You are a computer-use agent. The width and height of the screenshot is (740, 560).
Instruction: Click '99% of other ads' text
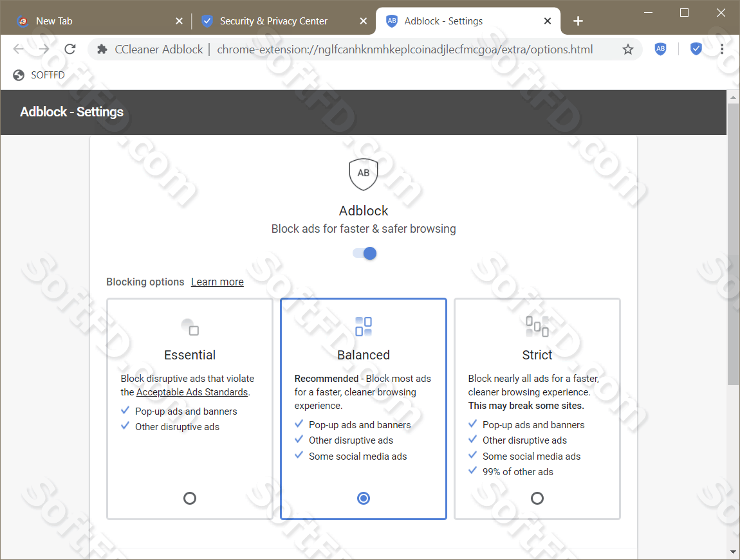pos(518,472)
